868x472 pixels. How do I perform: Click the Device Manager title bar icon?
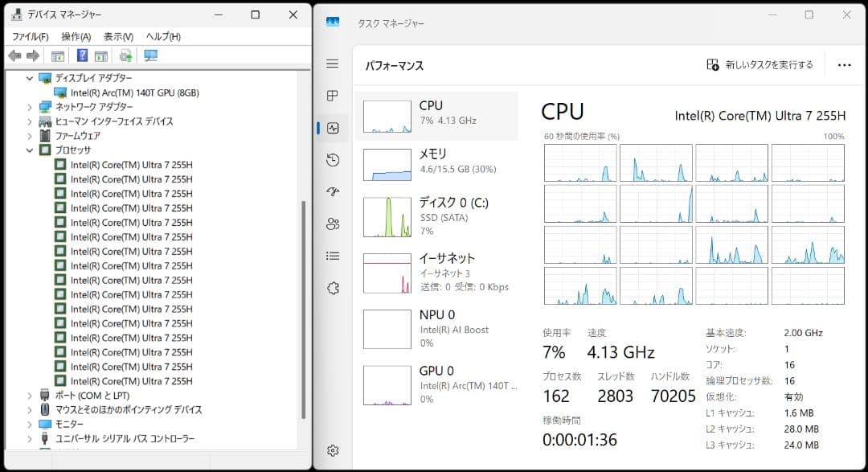pos(17,14)
